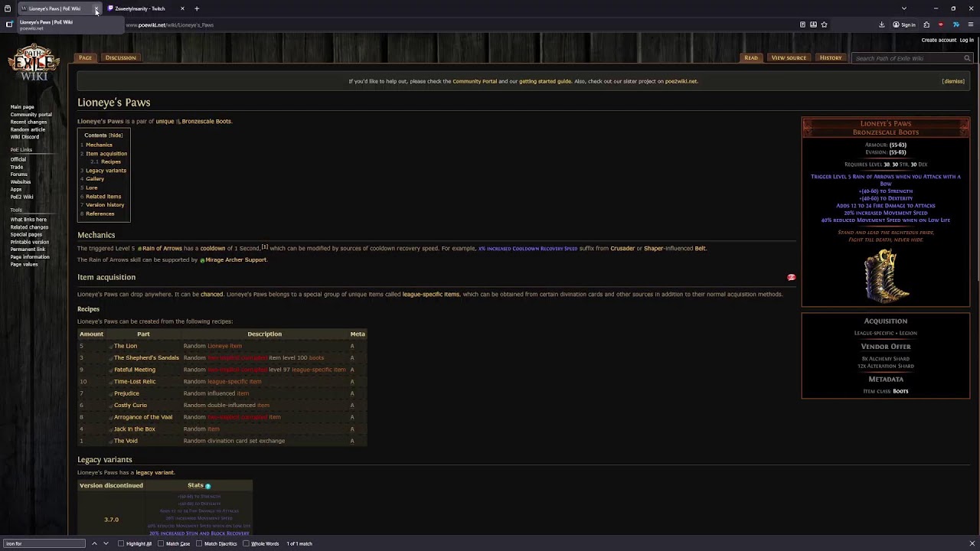Click the Path of Exile Wiki logo
This screenshot has height=551, width=980.
coord(34,63)
